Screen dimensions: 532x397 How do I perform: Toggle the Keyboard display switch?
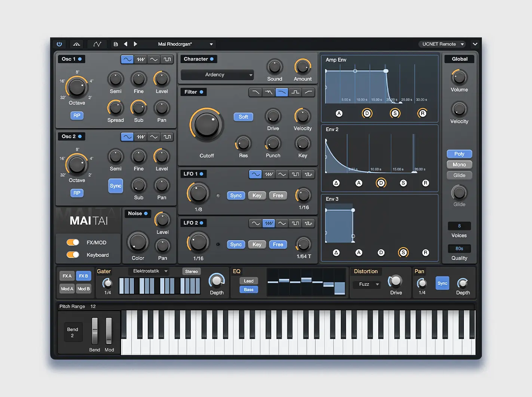pyautogui.click(x=73, y=255)
